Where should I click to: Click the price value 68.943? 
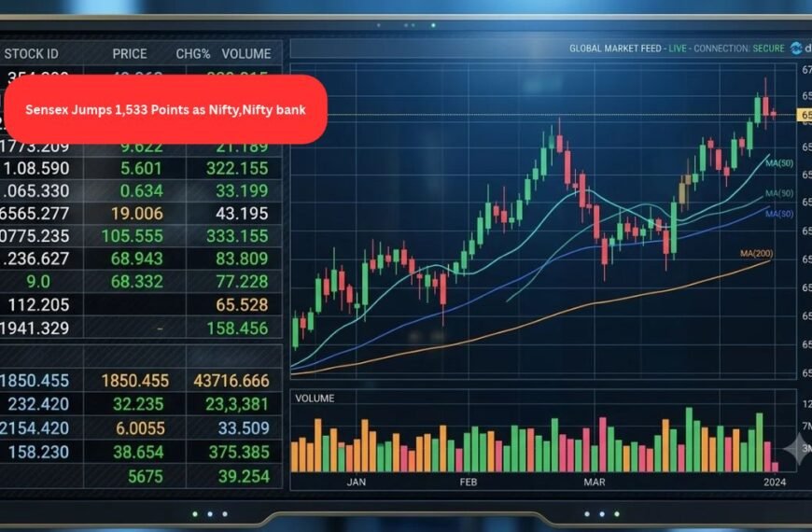[x=136, y=259]
